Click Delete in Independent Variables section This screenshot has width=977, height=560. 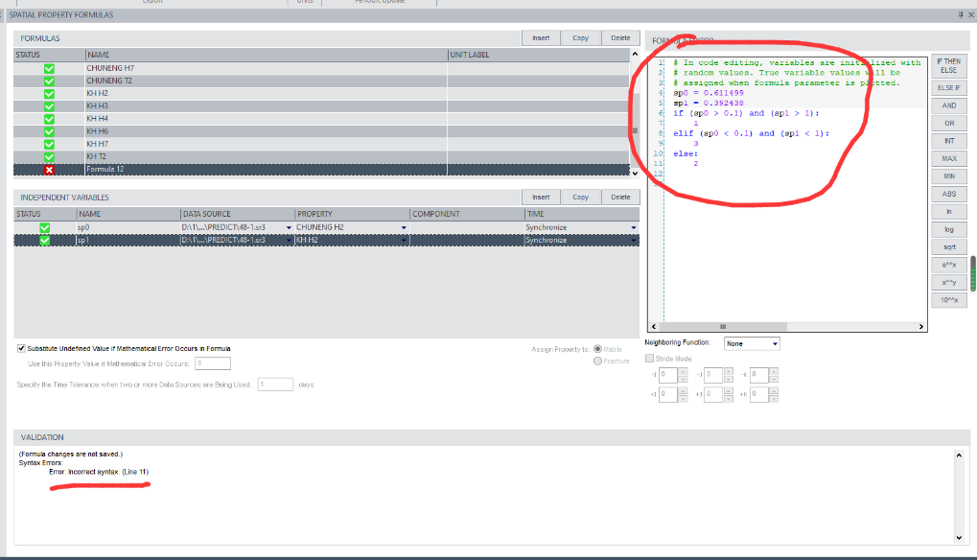coord(620,198)
